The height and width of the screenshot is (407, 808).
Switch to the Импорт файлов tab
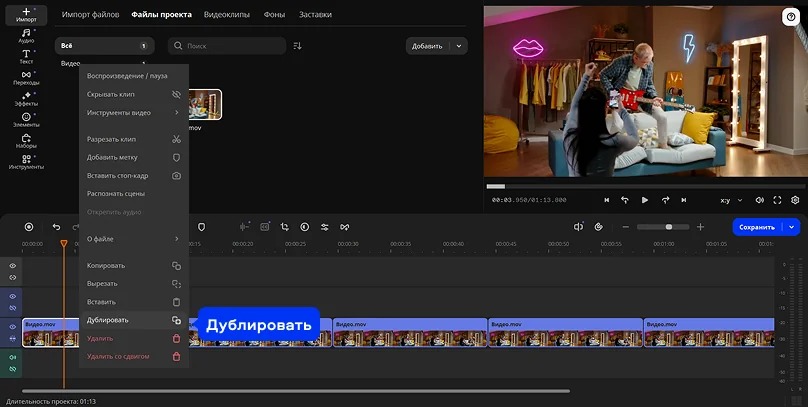pos(91,14)
